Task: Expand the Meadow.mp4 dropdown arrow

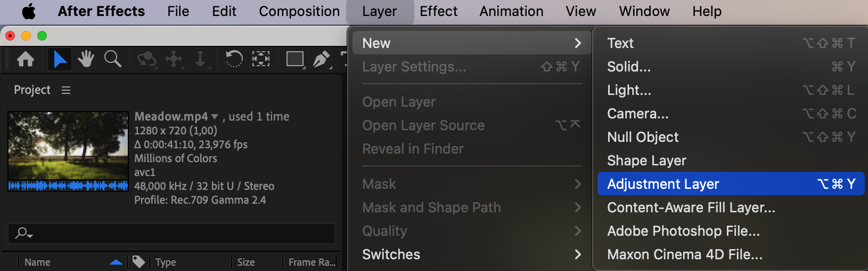Action: click(215, 117)
